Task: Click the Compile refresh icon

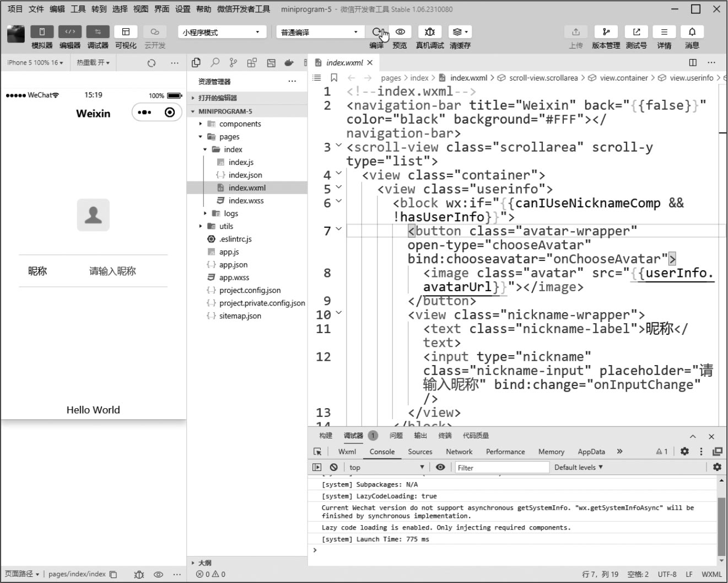Action: [x=377, y=32]
